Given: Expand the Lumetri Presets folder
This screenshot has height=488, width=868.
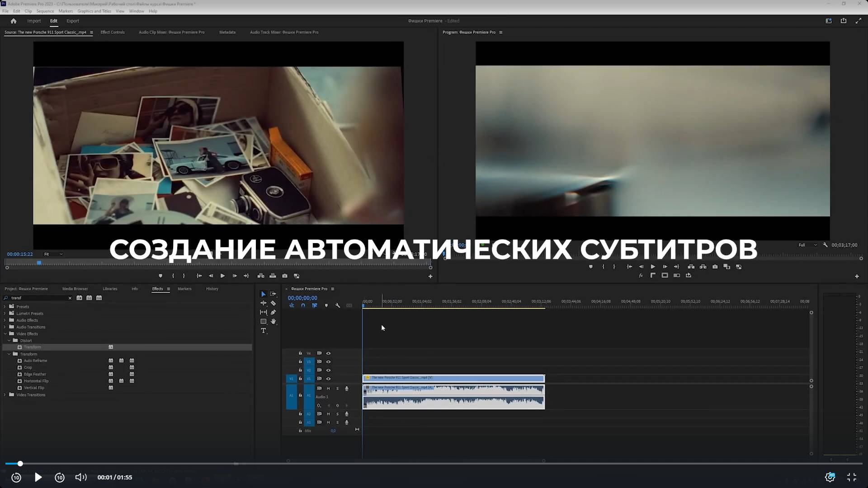Looking at the screenshot, I should [x=5, y=313].
